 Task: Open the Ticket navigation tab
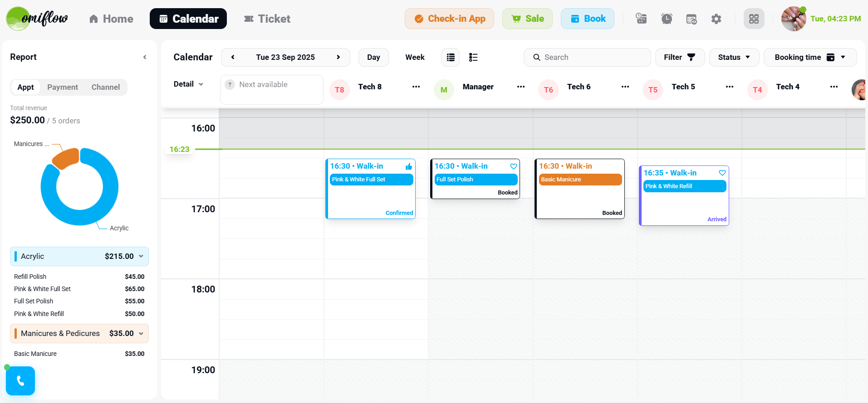point(267,19)
